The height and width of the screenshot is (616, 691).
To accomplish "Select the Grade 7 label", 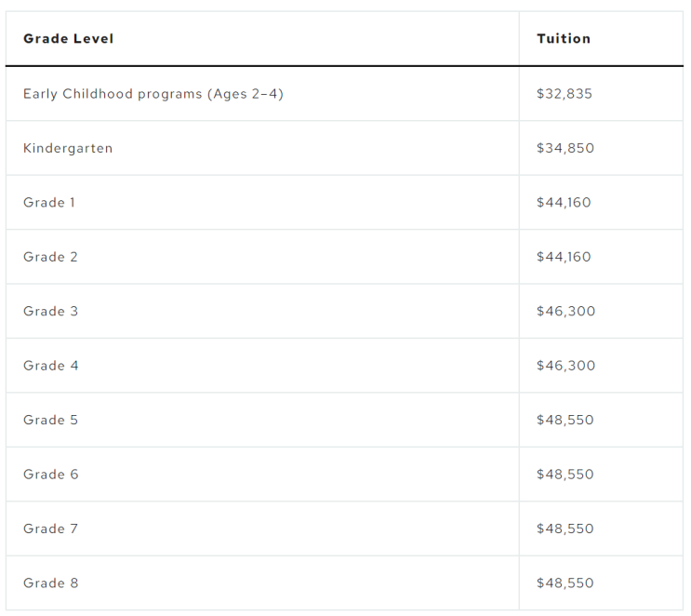I will pyautogui.click(x=50, y=529).
